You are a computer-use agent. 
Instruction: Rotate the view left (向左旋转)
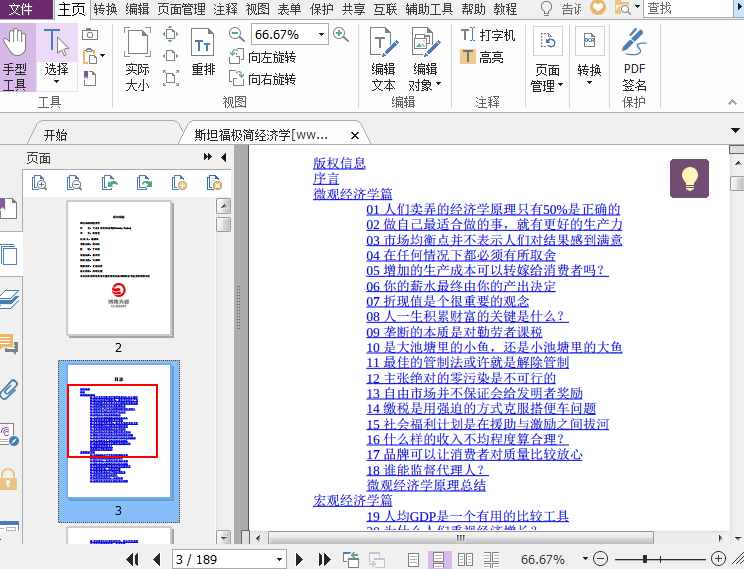click(262, 57)
